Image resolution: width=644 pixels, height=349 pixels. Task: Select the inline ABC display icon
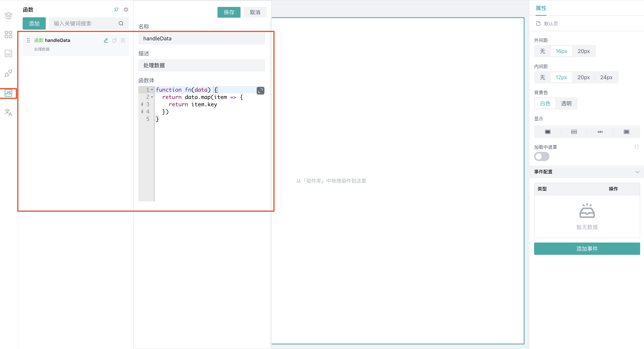tap(600, 132)
